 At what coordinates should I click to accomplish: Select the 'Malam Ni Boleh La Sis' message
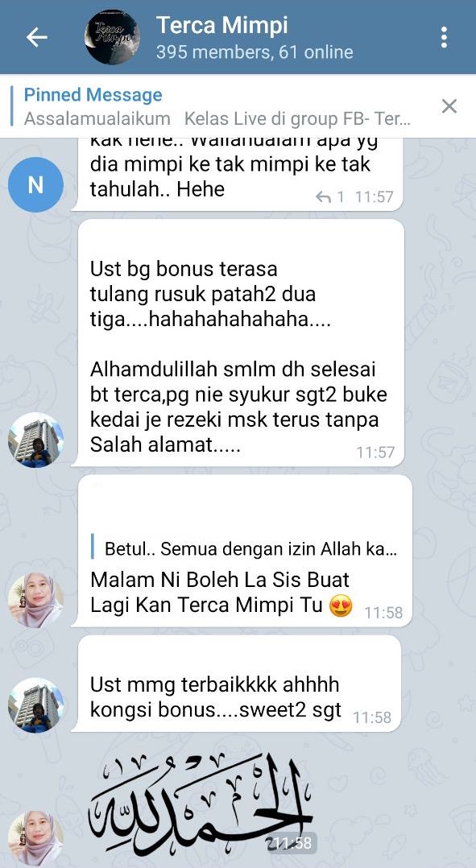pyautogui.click(x=242, y=551)
